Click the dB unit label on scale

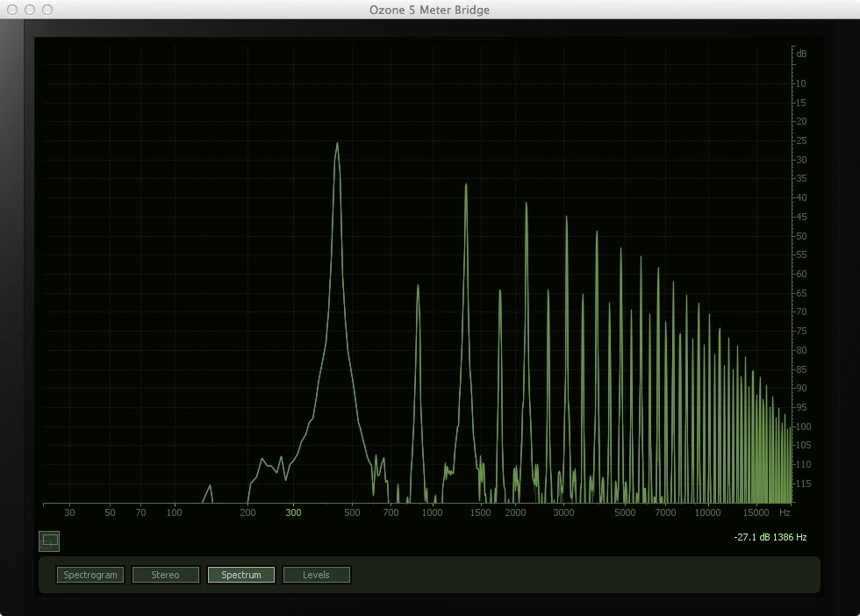801,54
